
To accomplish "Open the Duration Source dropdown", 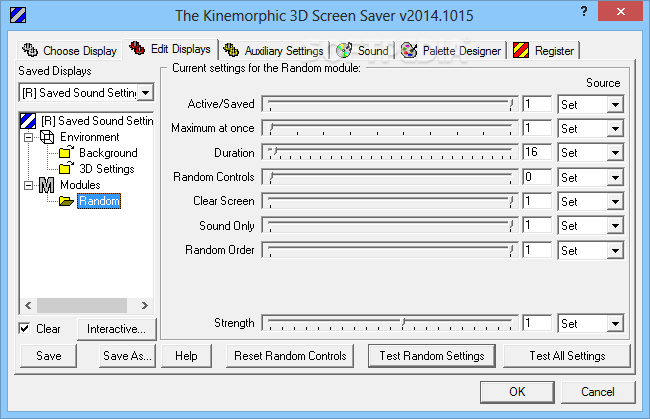I will 615,153.
